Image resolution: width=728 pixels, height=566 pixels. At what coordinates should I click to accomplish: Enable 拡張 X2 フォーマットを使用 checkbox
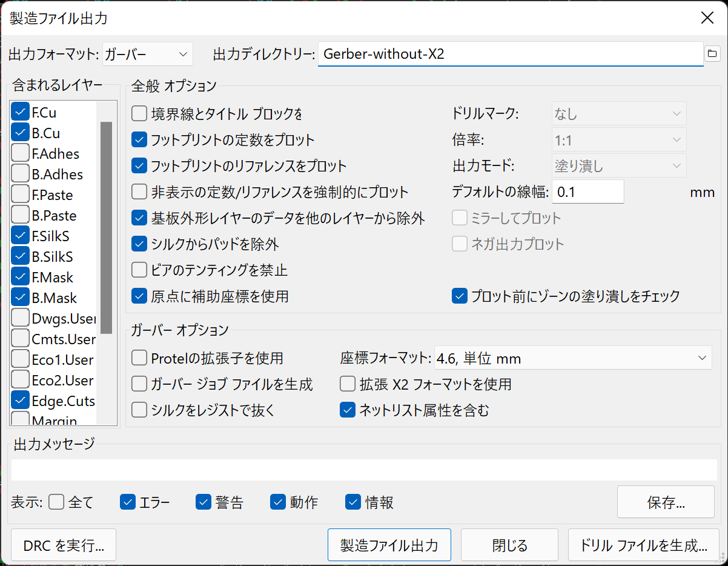[348, 384]
